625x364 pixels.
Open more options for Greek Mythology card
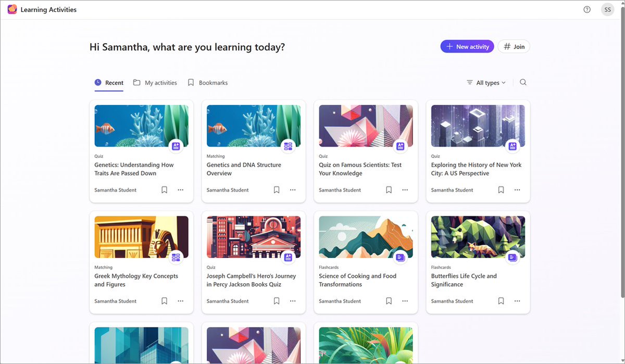click(x=181, y=301)
